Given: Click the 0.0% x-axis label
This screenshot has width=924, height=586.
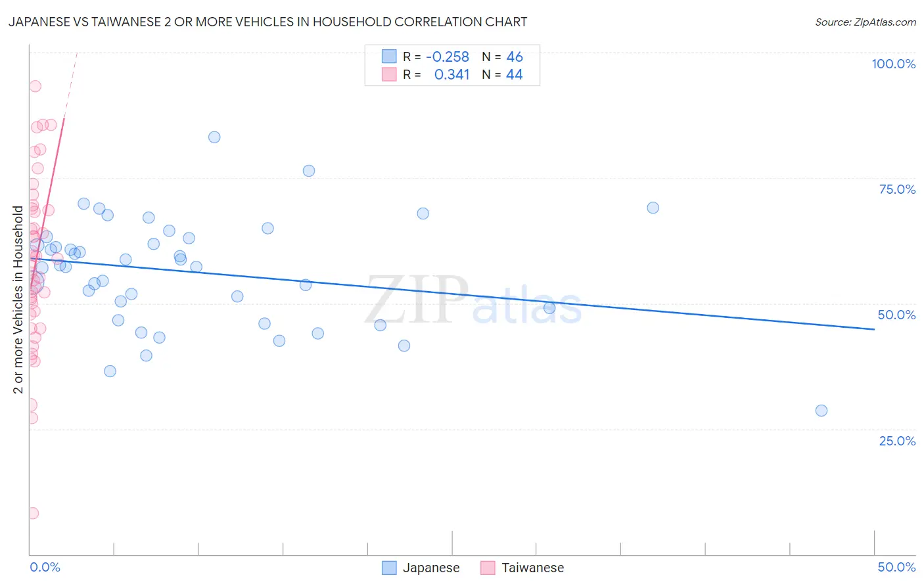Looking at the screenshot, I should [45, 567].
